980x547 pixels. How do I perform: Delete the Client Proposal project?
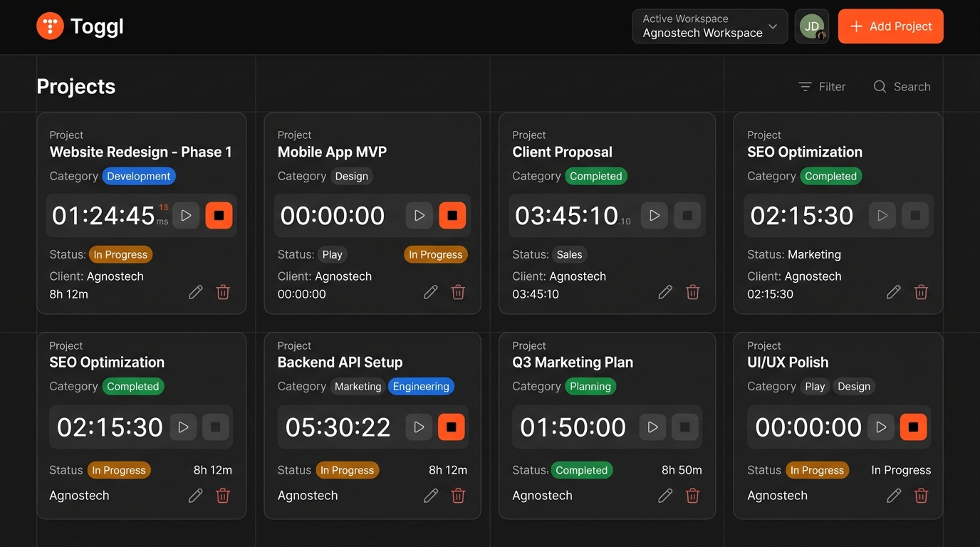(692, 292)
